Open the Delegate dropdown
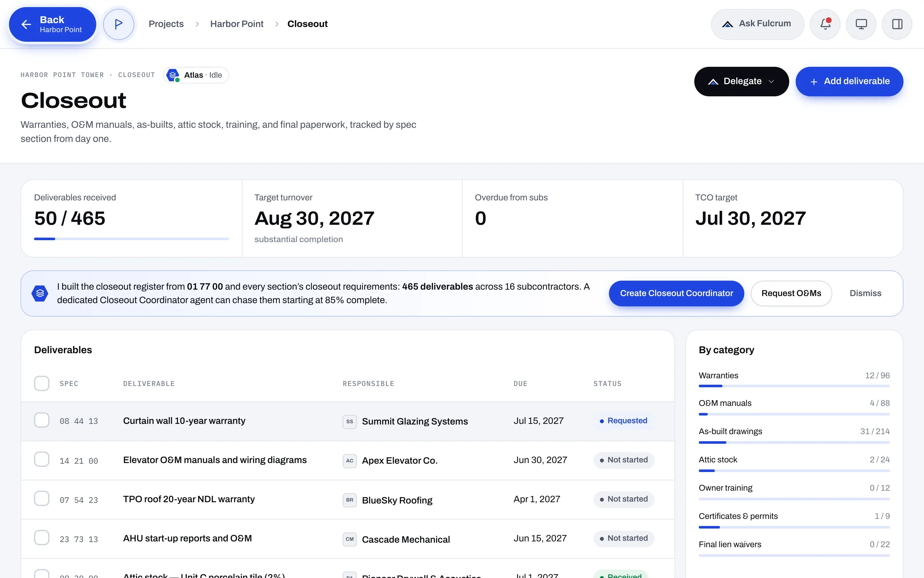 tap(741, 82)
